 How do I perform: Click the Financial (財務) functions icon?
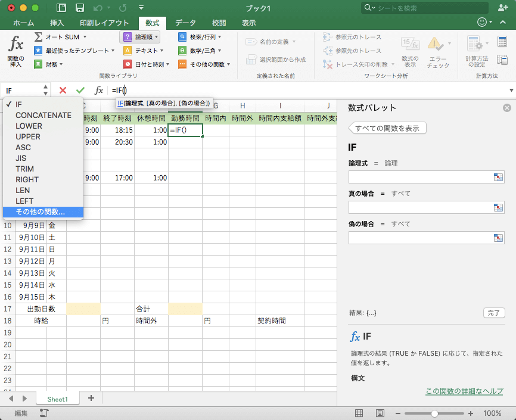click(x=38, y=64)
